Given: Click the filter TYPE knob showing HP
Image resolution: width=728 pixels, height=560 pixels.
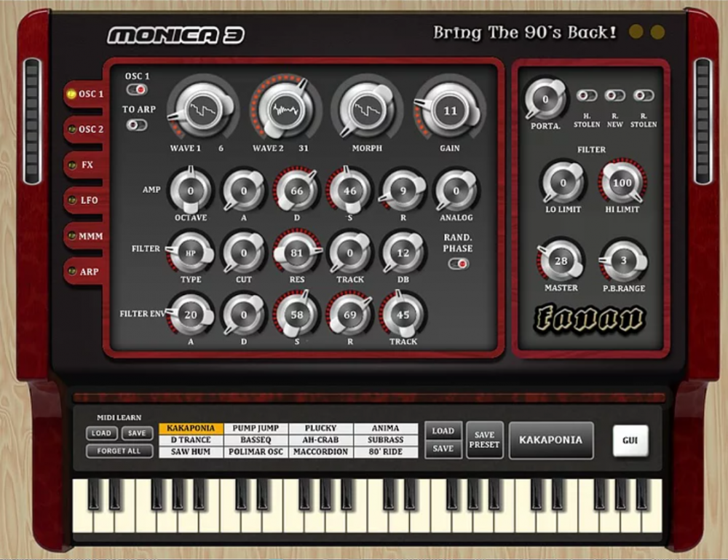Looking at the screenshot, I should 191,252.
